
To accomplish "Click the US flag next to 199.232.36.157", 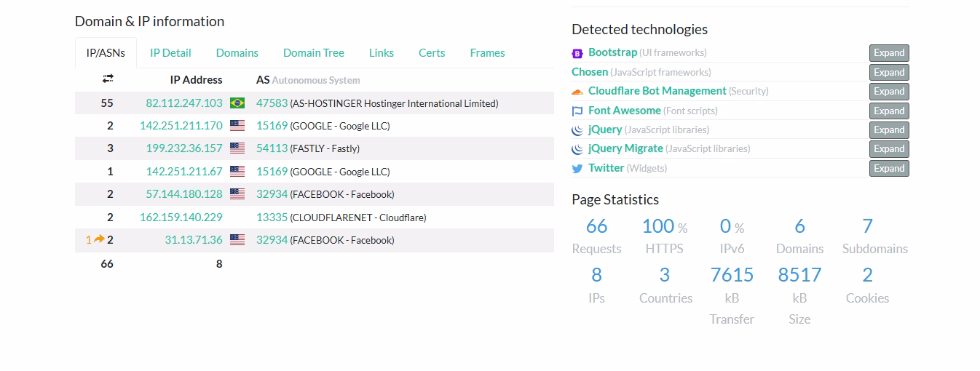I will point(237,148).
